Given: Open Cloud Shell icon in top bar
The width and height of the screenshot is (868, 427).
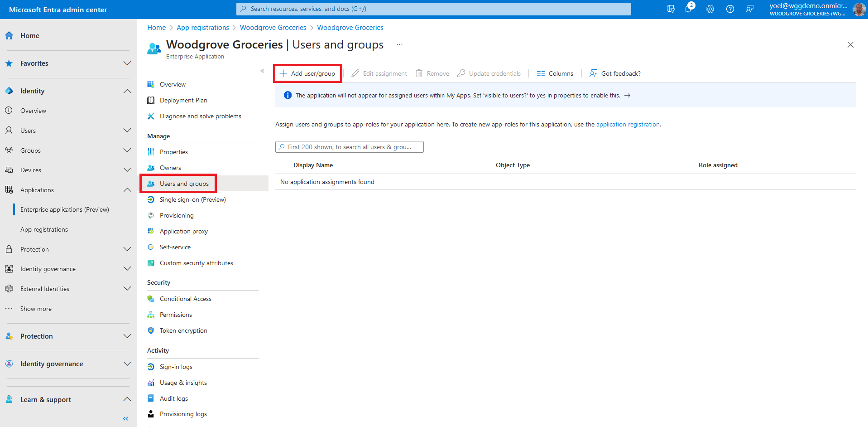Looking at the screenshot, I should click(671, 9).
